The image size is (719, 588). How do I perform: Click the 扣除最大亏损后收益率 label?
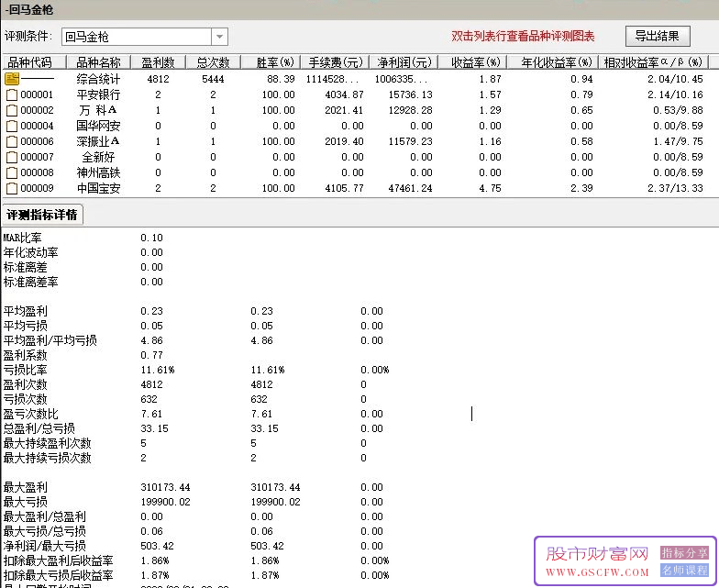[x=59, y=575]
